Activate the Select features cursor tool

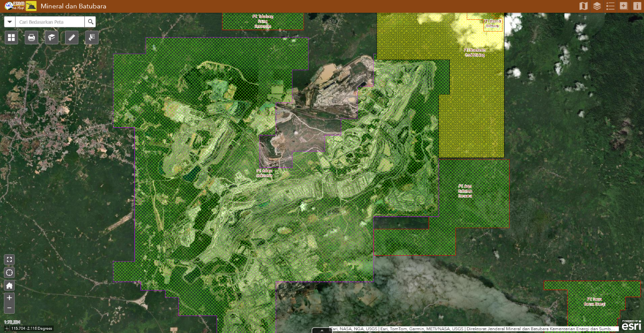click(91, 38)
